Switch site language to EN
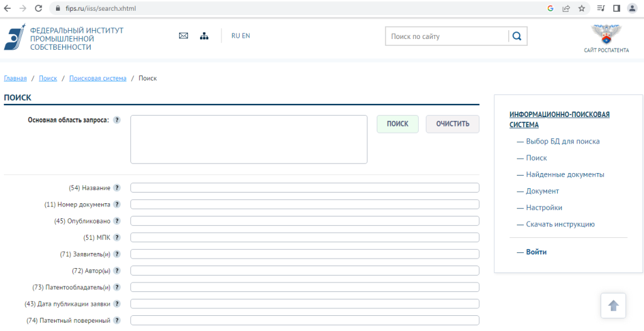The image size is (644, 331). tap(246, 36)
